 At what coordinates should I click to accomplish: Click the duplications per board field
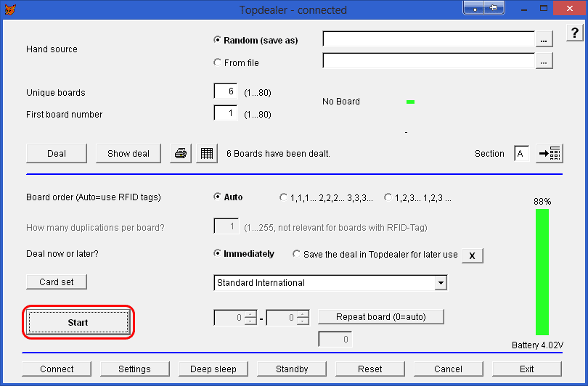point(226,226)
